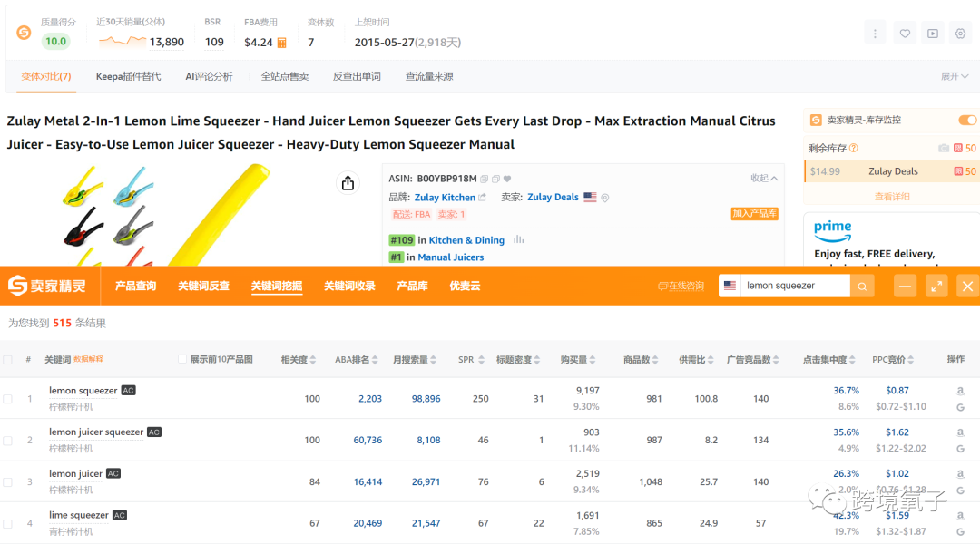Check the lemon juicer squeezer row checkbox
Image resolution: width=980 pixels, height=544 pixels.
coord(7,441)
